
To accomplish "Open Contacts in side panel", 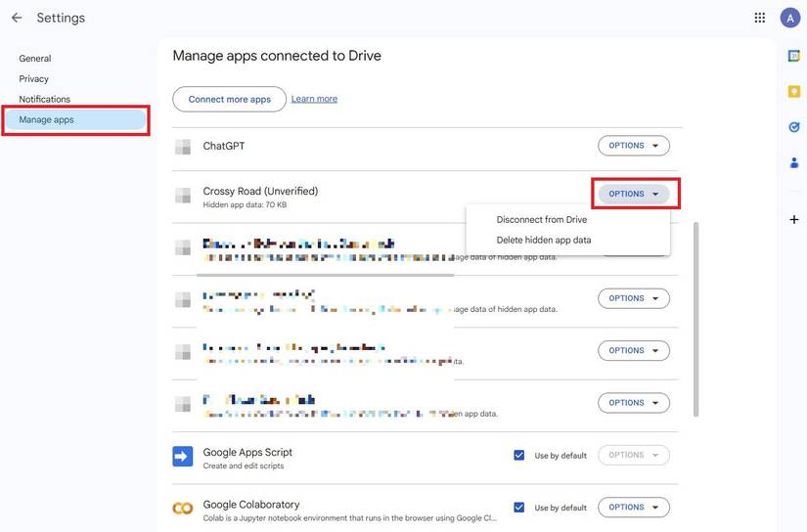I will [794, 162].
